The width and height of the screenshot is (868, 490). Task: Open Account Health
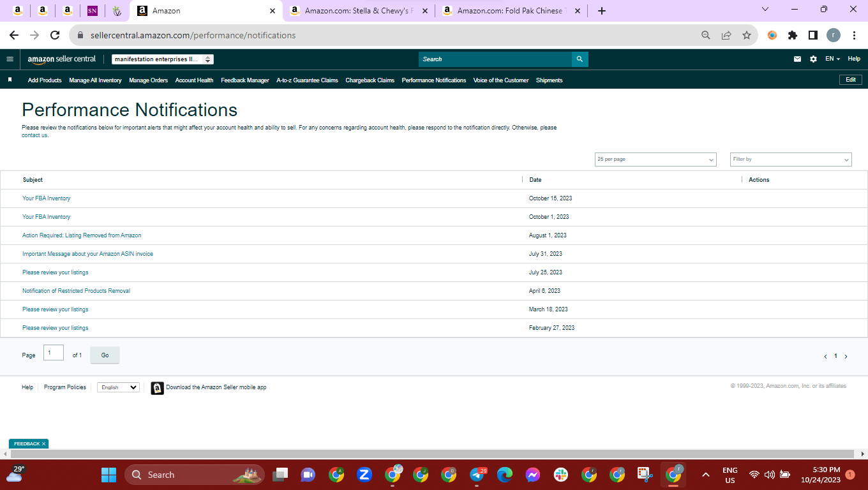194,80
